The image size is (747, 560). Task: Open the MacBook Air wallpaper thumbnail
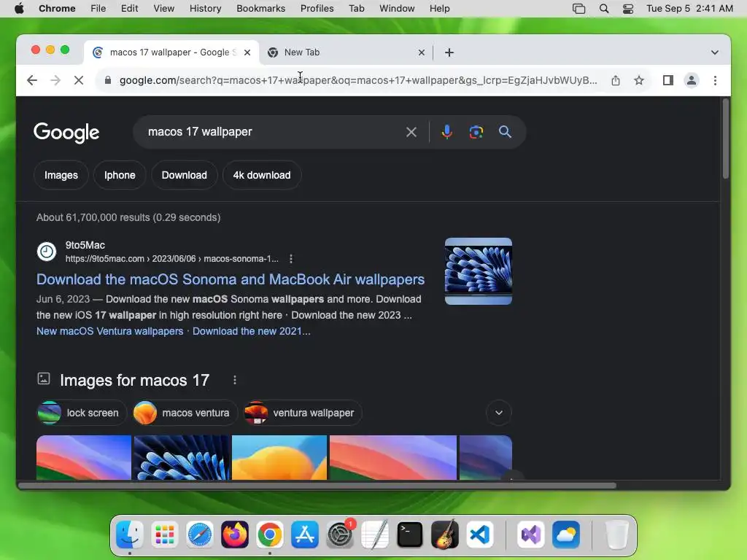[x=479, y=271]
